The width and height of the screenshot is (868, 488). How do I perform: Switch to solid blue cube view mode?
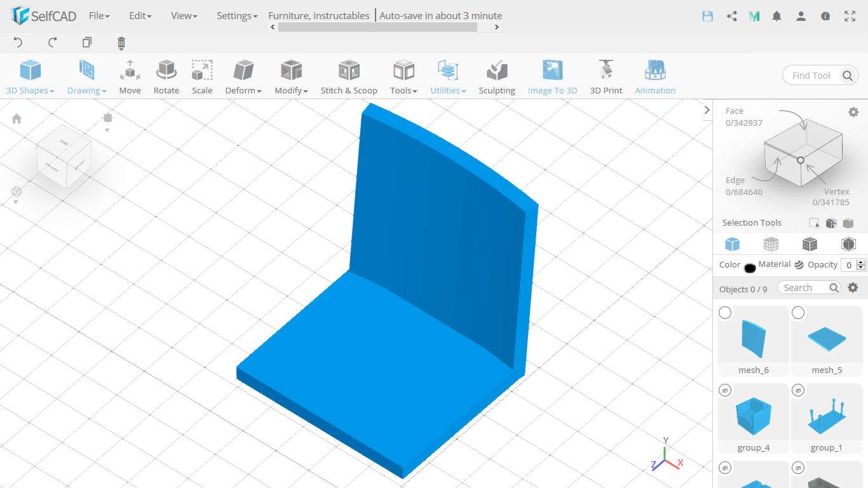tap(733, 244)
